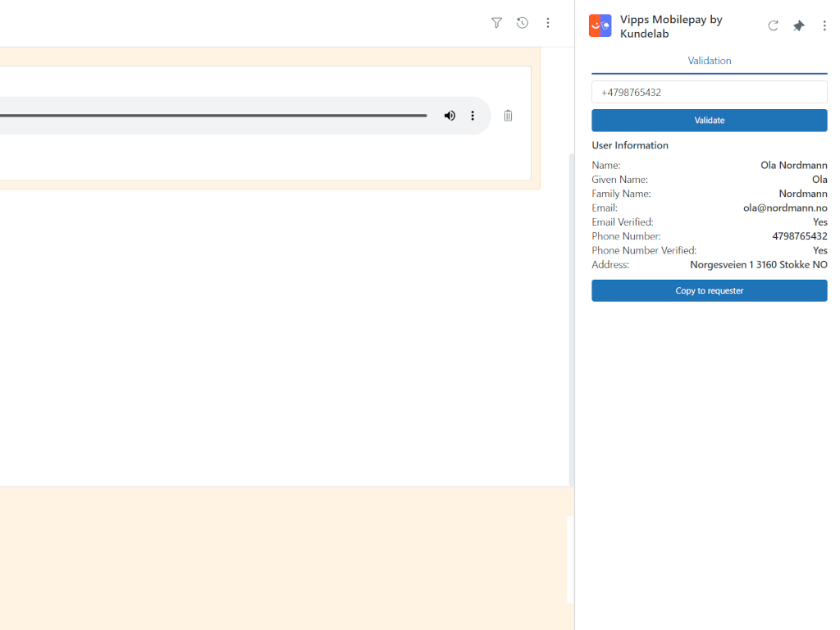840x630 pixels.
Task: Click the conversation vertical scrollbar
Action: pos(571,319)
